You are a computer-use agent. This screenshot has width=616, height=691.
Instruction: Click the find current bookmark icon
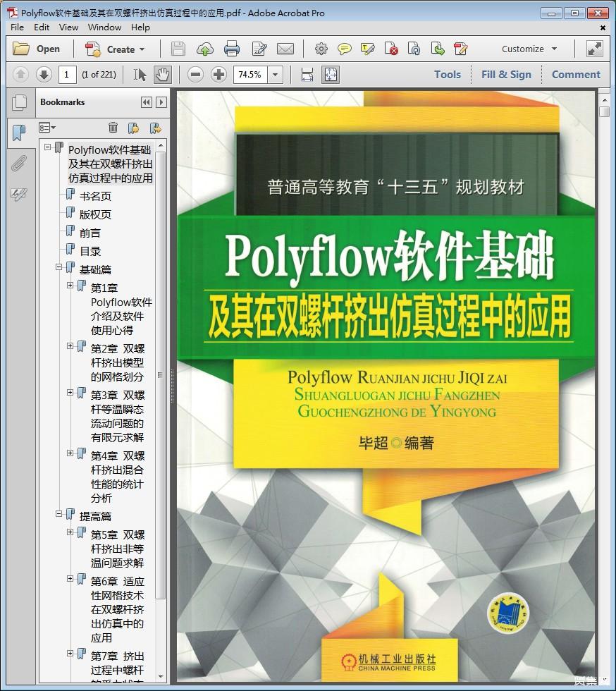[156, 128]
